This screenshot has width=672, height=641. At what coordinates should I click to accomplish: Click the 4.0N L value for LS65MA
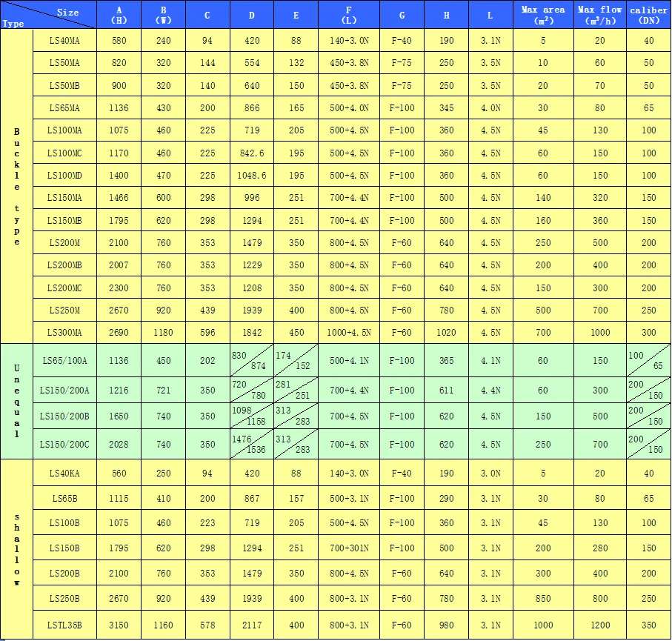[490, 107]
